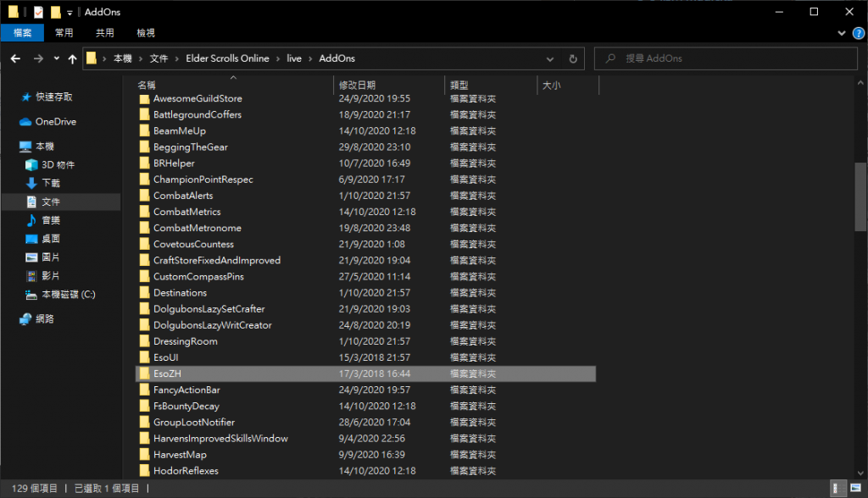Viewport: 868px width, 498px height.
Task: Select the DressingRoom folder icon
Action: 144,341
